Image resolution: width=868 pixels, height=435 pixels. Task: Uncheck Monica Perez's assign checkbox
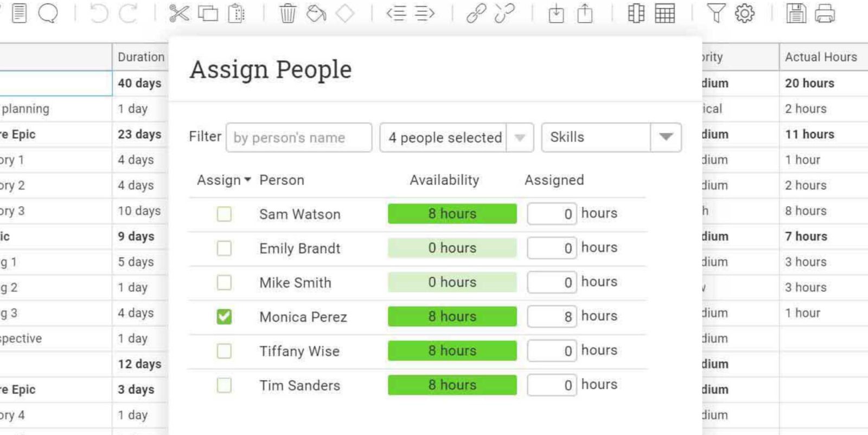click(x=224, y=316)
